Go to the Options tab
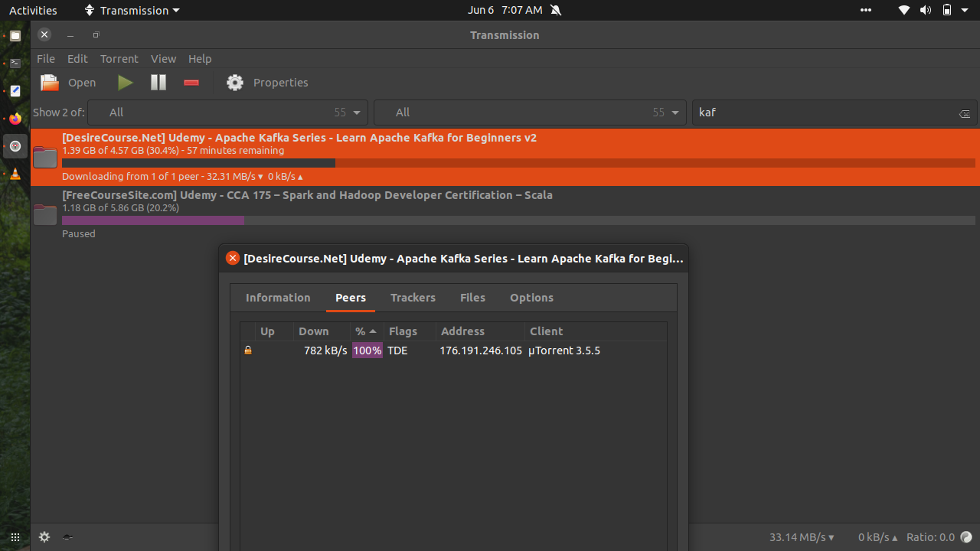Viewport: 980px width, 551px height. [x=531, y=298]
